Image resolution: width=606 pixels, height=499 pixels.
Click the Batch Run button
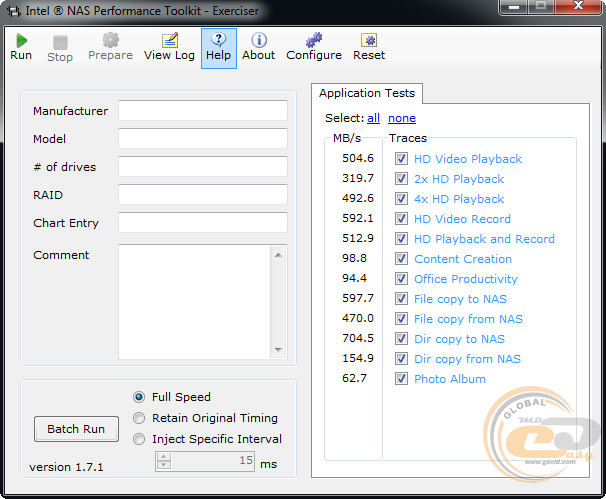(76, 429)
